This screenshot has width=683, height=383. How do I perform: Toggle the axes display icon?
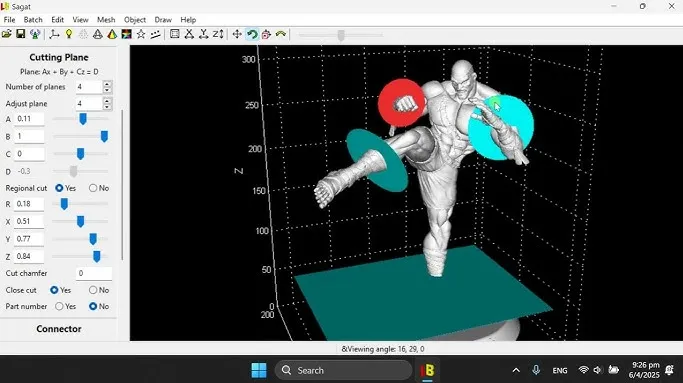pos(54,34)
